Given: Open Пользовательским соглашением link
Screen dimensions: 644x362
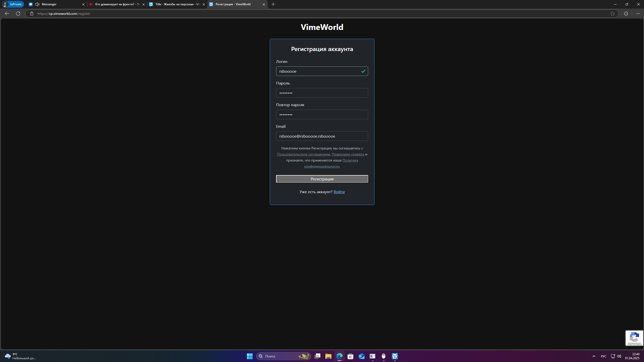Looking at the screenshot, I should click(x=303, y=154).
